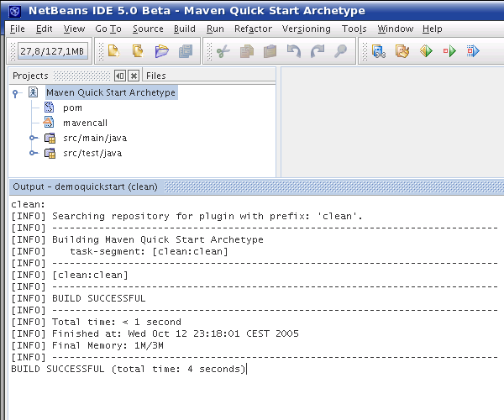Click the Open Project folder icon
This screenshot has width=504, height=420.
[161, 51]
